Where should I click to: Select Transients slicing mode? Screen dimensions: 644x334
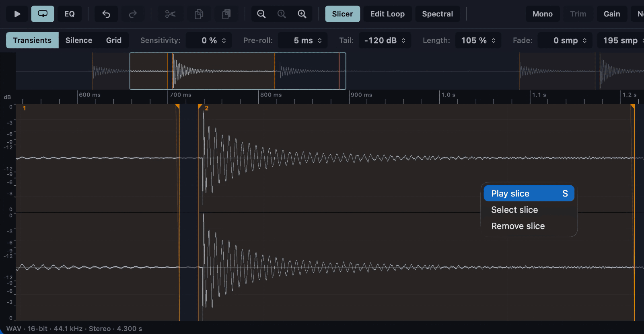coord(32,40)
